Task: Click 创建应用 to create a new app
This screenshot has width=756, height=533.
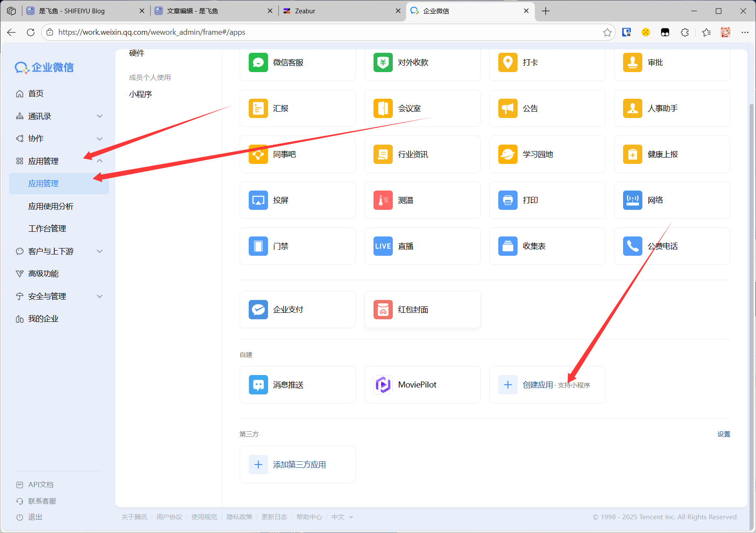Action: coord(538,385)
